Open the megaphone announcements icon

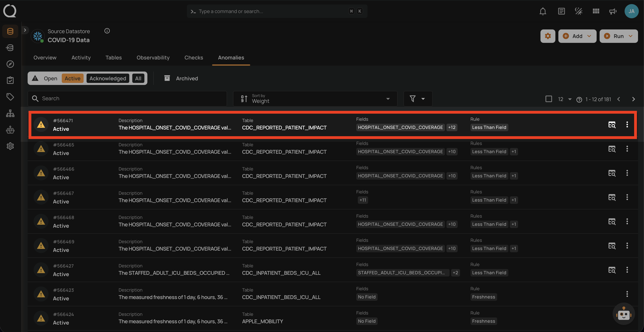(613, 11)
